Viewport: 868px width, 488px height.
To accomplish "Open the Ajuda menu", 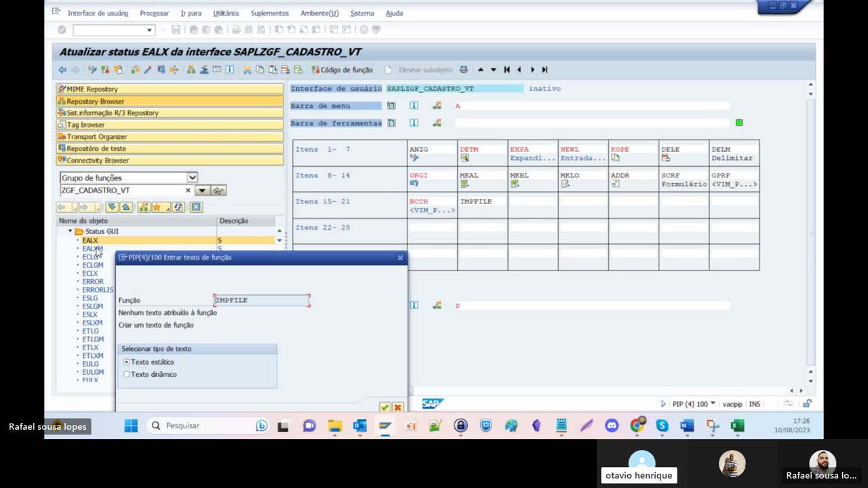I will 394,13.
